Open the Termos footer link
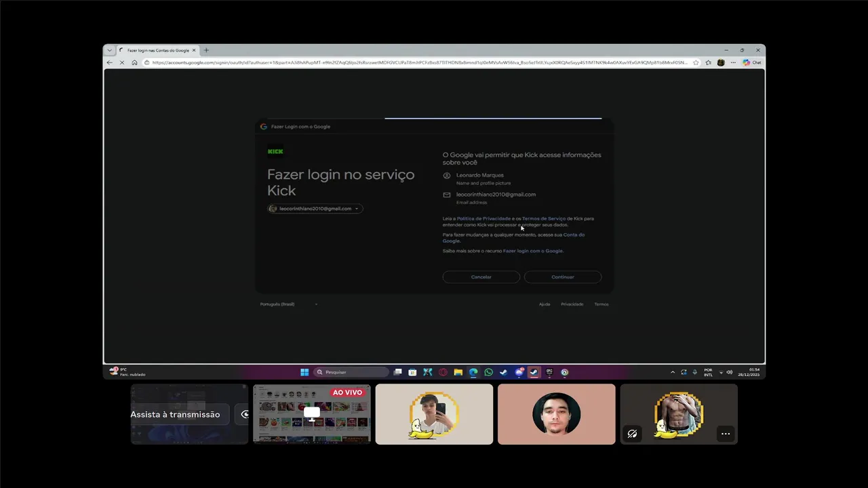Viewport: 868px width, 488px height. (601, 304)
